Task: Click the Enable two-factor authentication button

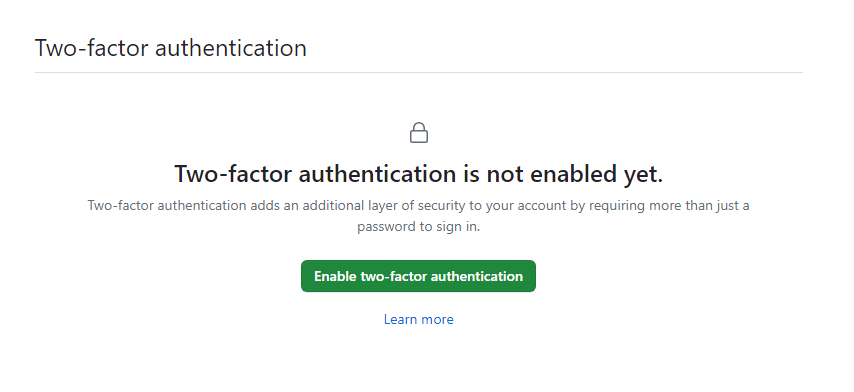Action: tap(418, 276)
